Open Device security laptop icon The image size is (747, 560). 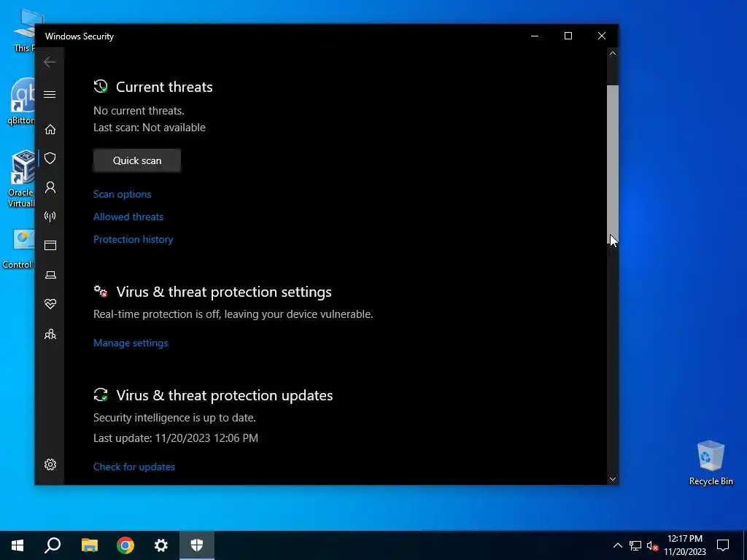(50, 275)
